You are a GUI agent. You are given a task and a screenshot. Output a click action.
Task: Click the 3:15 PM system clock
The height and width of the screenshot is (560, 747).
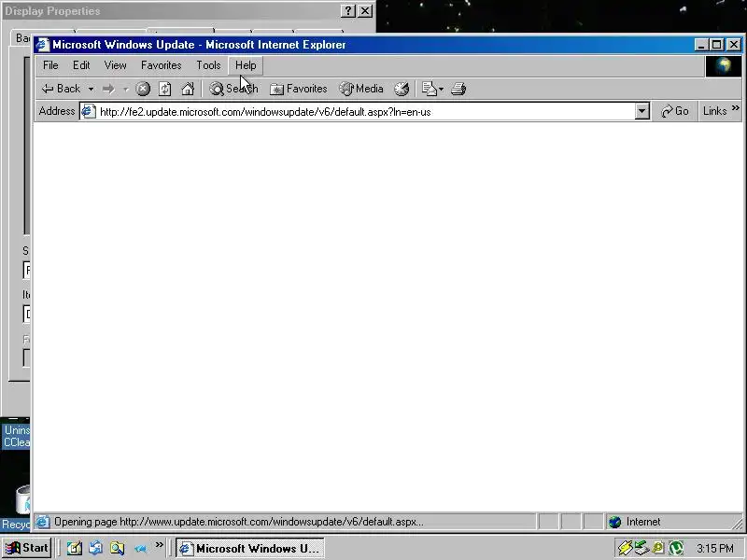coord(714,549)
